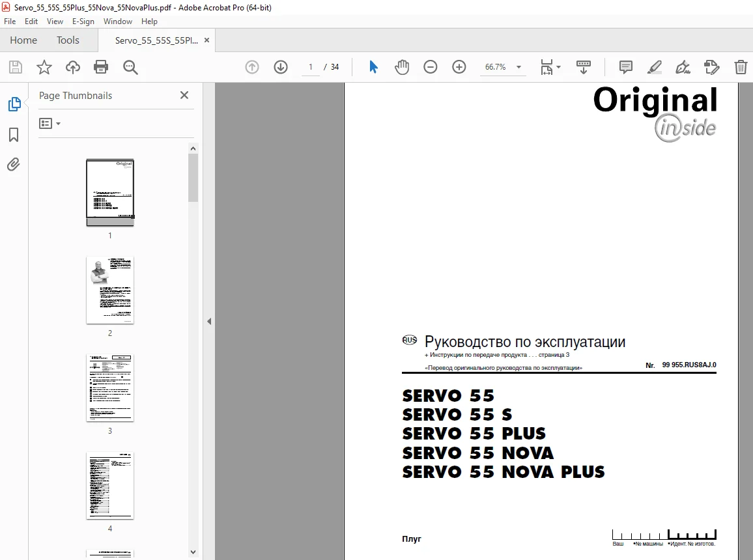Collapse the navigation pane arrow

(x=209, y=322)
